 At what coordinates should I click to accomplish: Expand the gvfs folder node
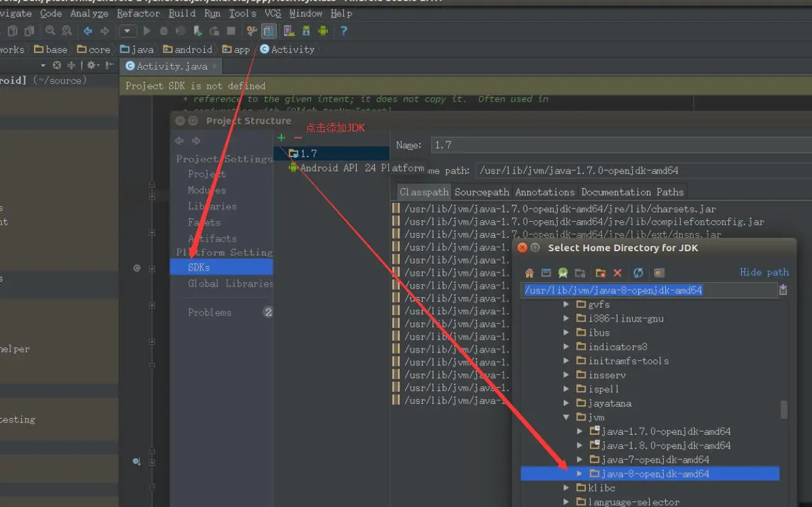tap(567, 304)
